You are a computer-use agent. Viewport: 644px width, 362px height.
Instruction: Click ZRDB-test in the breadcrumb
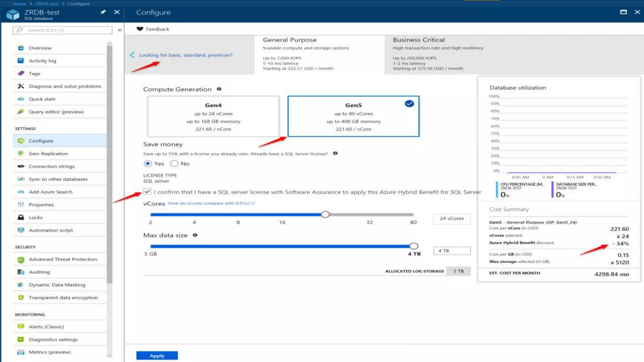[x=47, y=3]
